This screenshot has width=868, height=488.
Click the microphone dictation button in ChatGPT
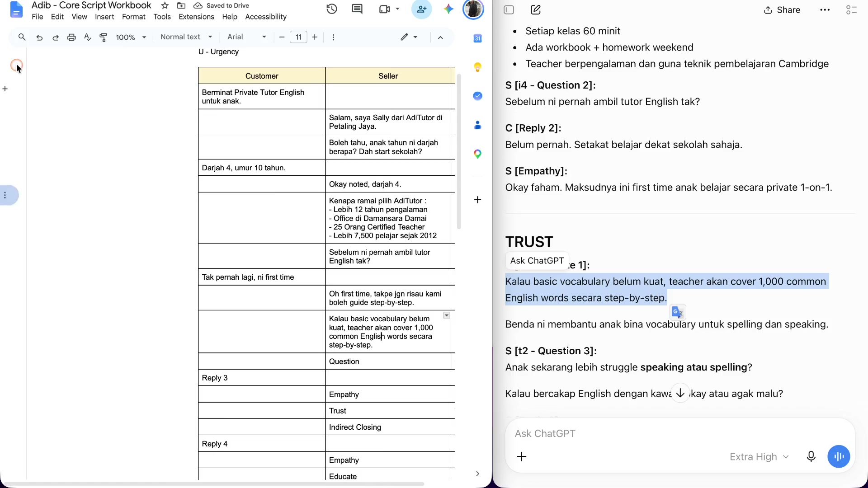(811, 456)
